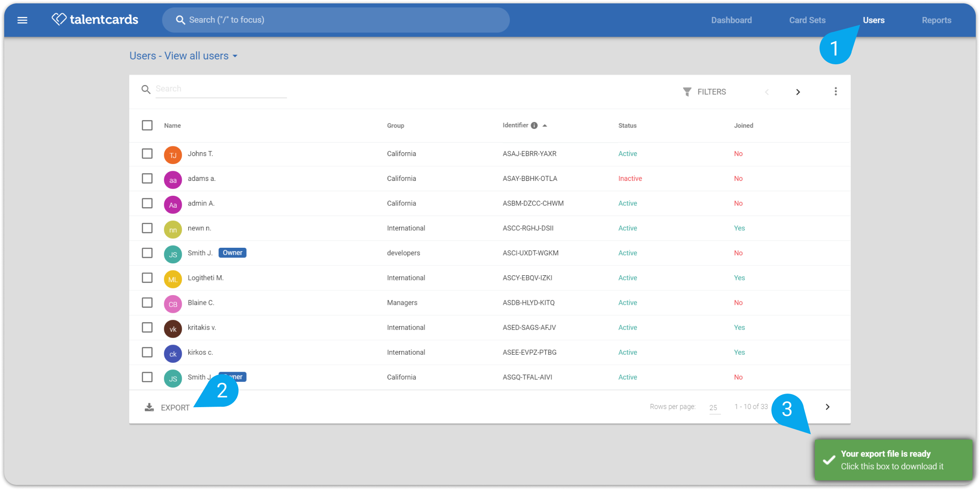Check the box next to Blaine C.
The height and width of the screenshot is (490, 980).
point(147,303)
